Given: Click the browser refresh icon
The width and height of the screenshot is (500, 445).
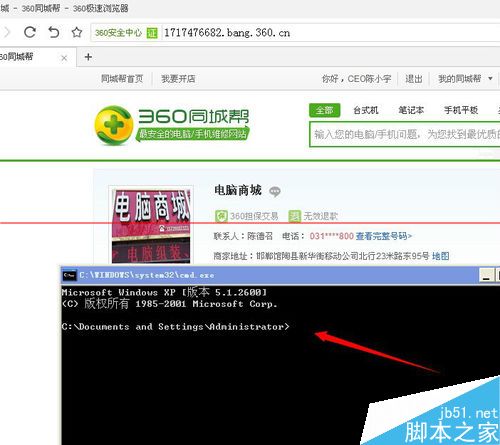Looking at the screenshot, I should point(30,32).
